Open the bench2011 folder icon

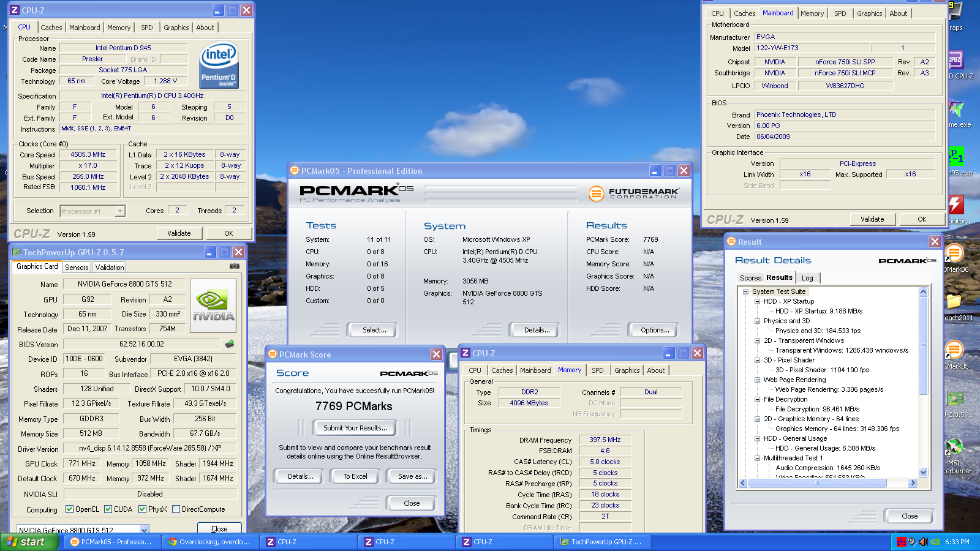coord(954,301)
